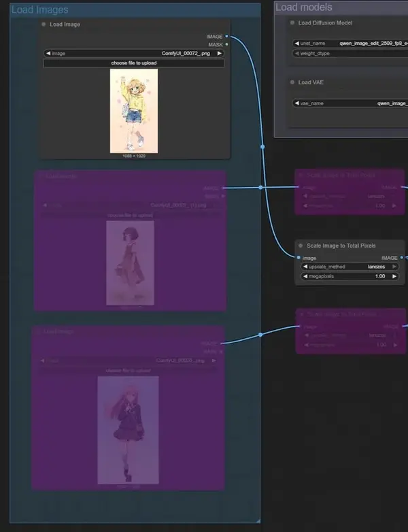Viewport: 408px width, 532px height.
Task: Collapse the gray Scale Image to Total Pixels node
Action: click(x=301, y=246)
